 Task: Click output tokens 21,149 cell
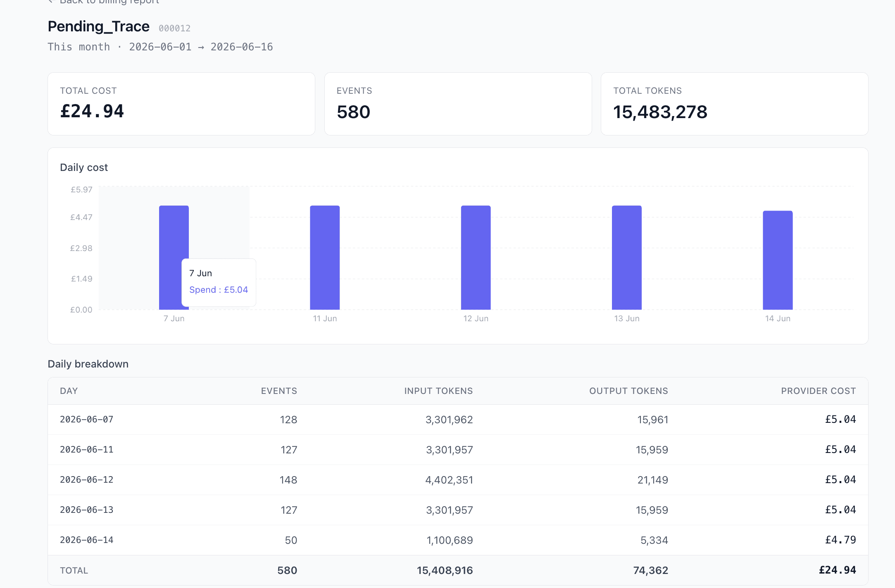click(653, 480)
